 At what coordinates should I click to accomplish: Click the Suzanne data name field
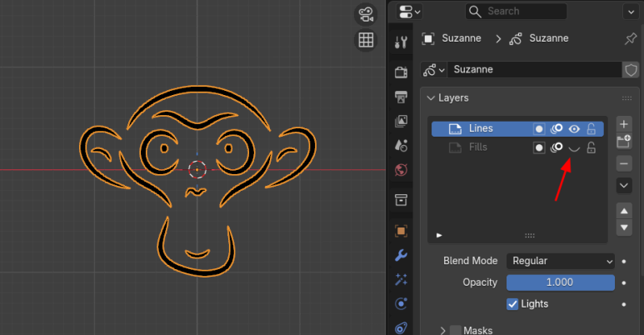point(534,70)
